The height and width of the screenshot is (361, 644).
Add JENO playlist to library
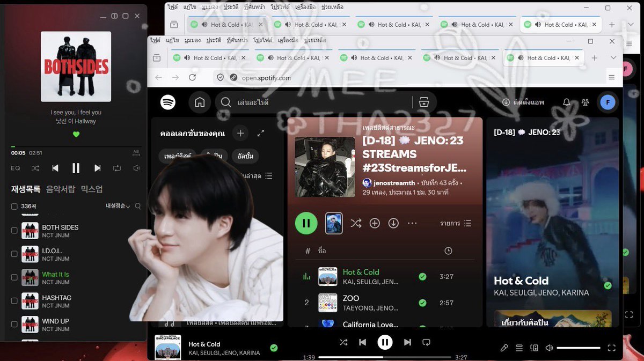pyautogui.click(x=375, y=223)
